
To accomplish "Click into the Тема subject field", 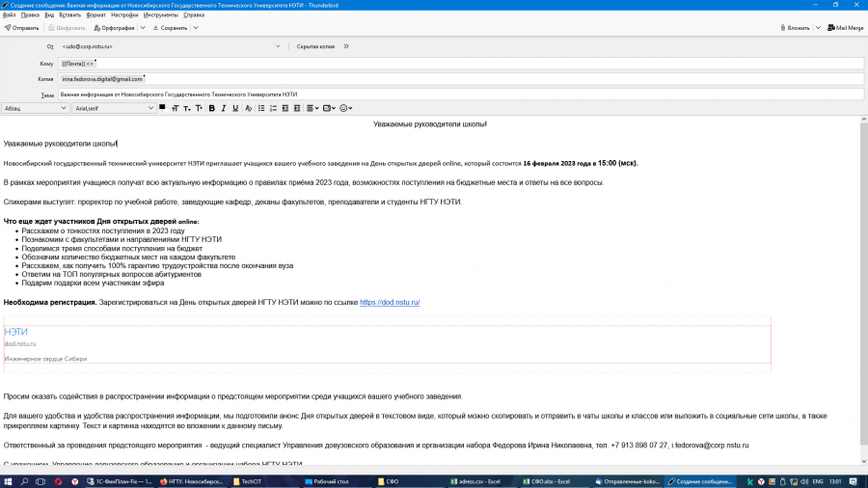I will click(461, 95).
